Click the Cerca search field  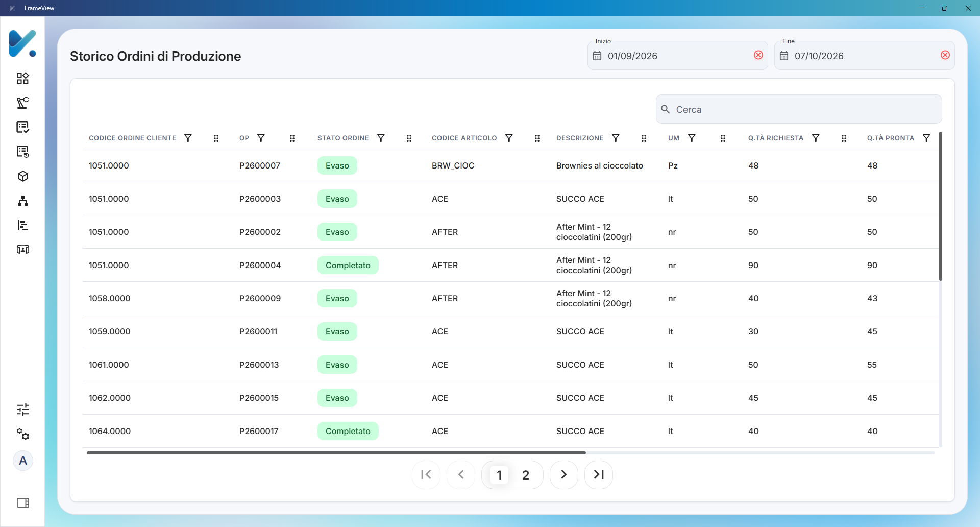pyautogui.click(x=799, y=109)
